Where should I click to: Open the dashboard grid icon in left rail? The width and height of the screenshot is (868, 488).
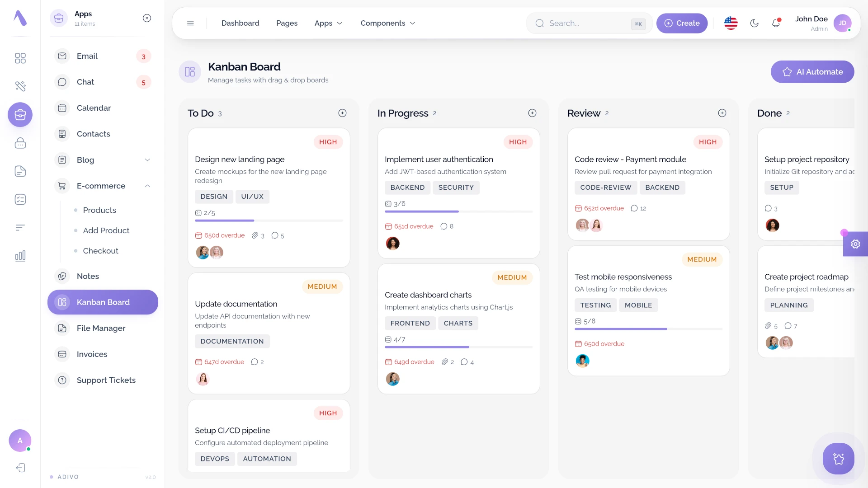coord(20,58)
